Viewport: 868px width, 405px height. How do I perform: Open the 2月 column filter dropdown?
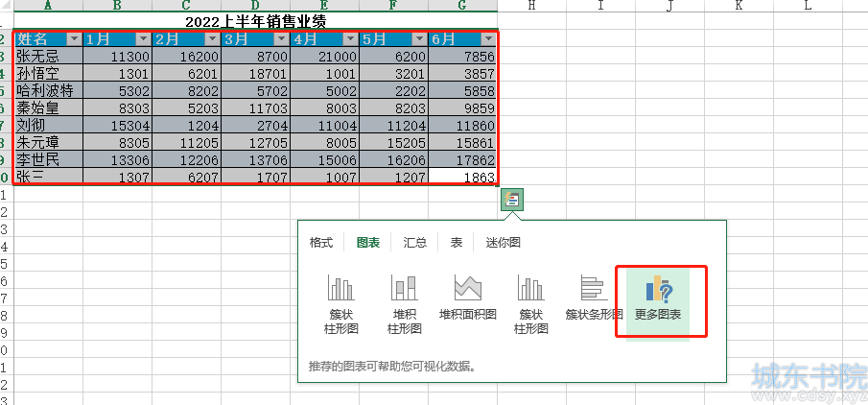213,38
